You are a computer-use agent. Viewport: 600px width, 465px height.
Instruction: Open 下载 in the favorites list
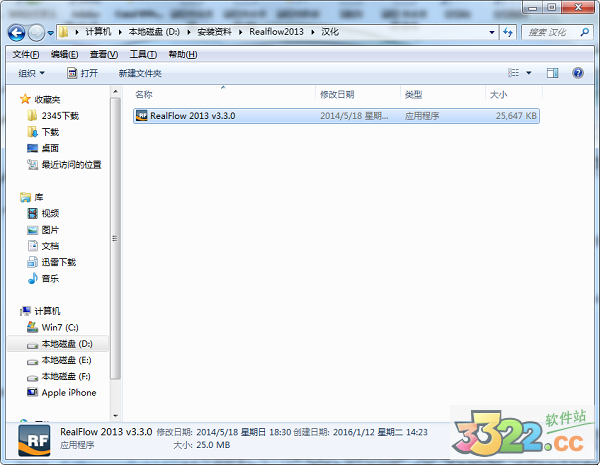43,132
